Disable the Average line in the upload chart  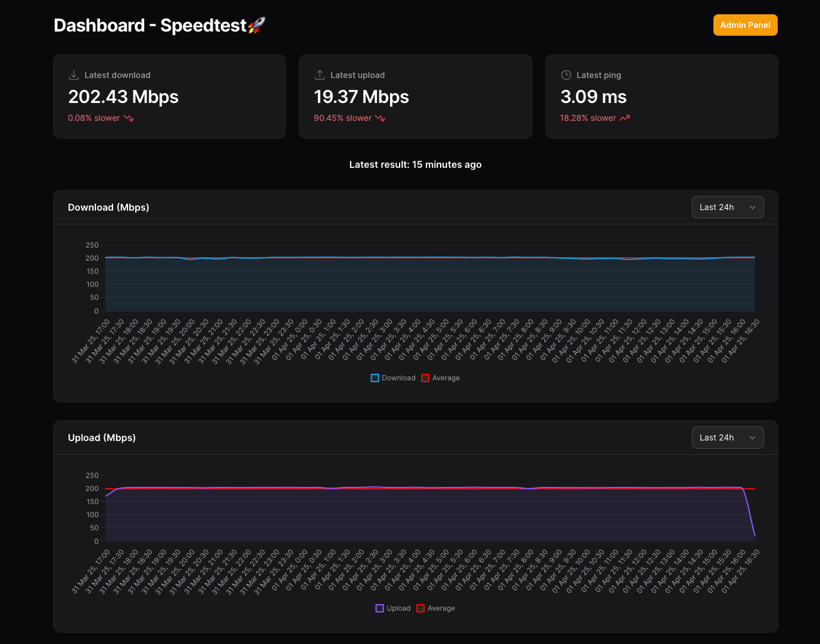coord(436,608)
